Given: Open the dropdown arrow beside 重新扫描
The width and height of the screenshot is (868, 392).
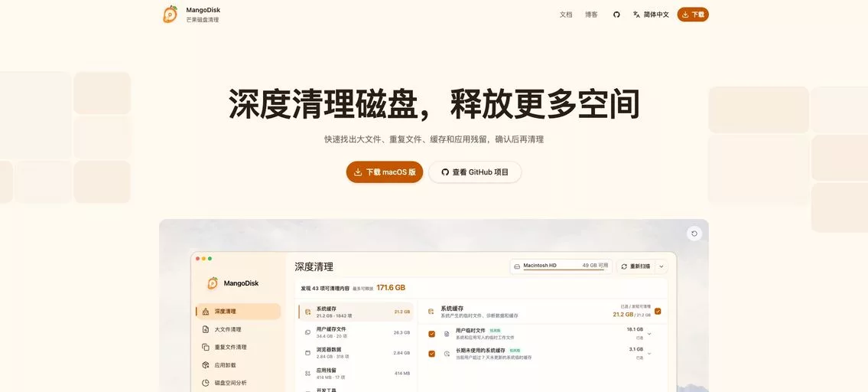Looking at the screenshot, I should pos(661,266).
